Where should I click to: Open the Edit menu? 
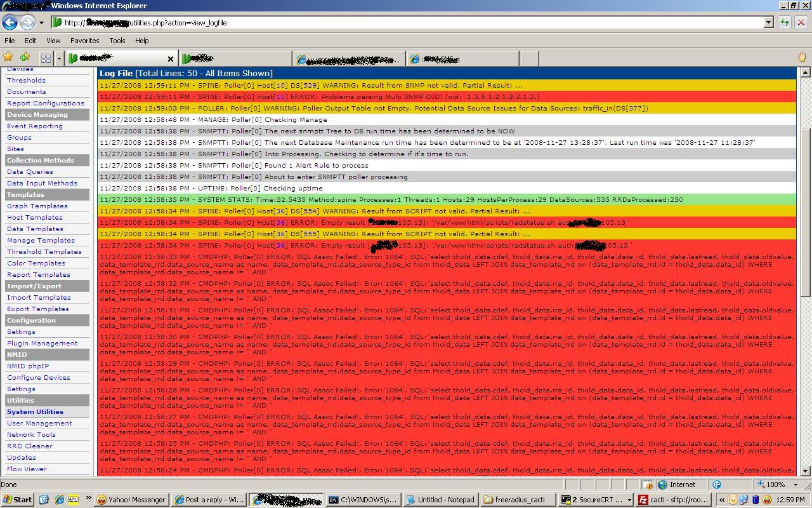pyautogui.click(x=30, y=41)
